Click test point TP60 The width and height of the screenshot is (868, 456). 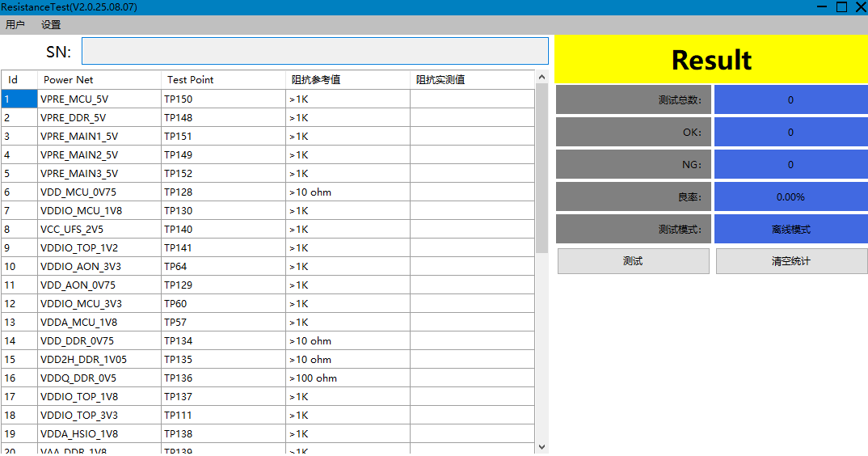click(224, 304)
